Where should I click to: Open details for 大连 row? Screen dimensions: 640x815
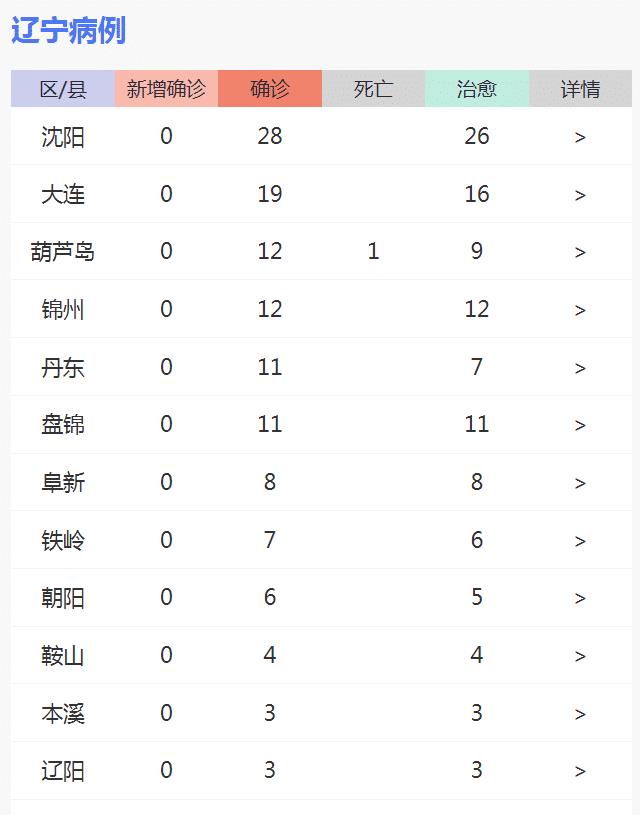(580, 194)
